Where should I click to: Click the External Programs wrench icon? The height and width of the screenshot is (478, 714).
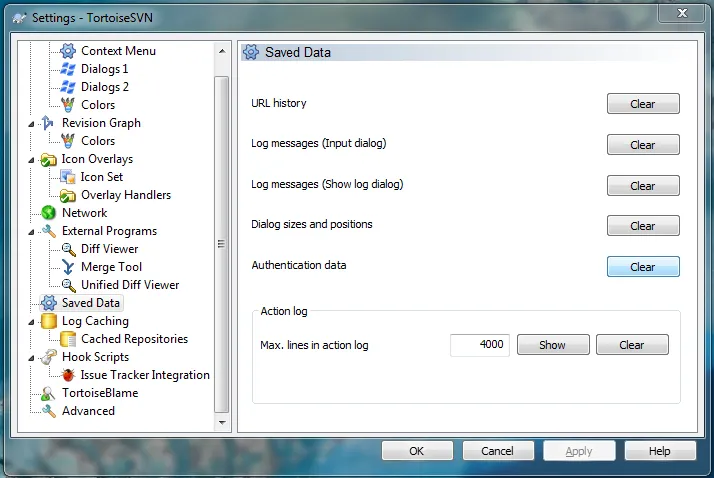[x=48, y=231]
